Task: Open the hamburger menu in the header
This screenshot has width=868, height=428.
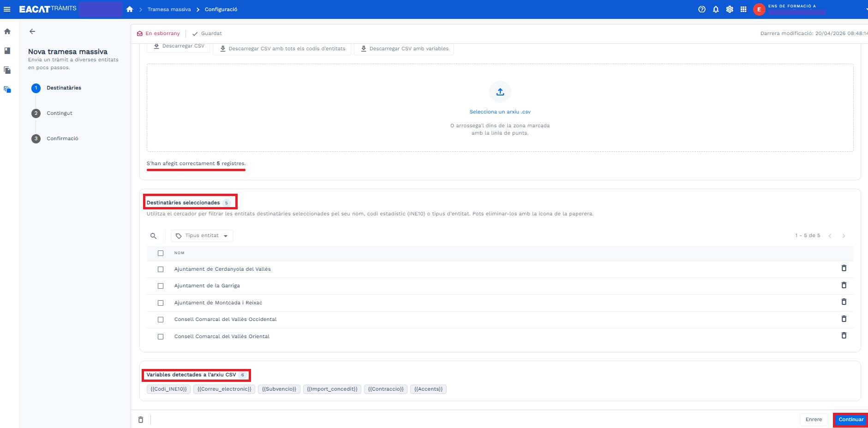Action: click(7, 9)
